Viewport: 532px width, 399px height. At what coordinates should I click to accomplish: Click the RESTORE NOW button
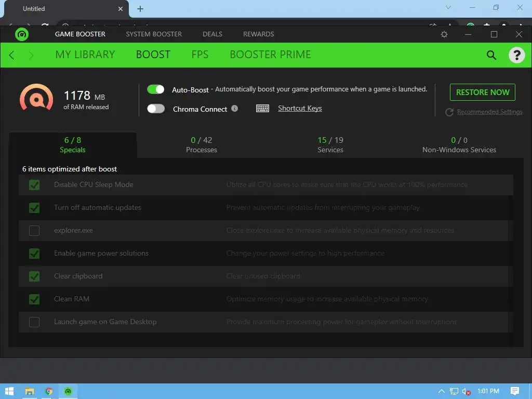(x=483, y=92)
